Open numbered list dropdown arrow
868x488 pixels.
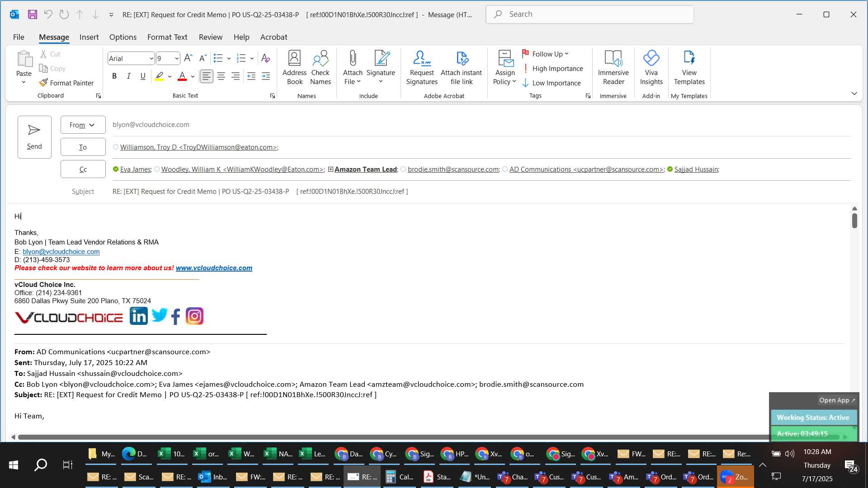[x=252, y=58]
